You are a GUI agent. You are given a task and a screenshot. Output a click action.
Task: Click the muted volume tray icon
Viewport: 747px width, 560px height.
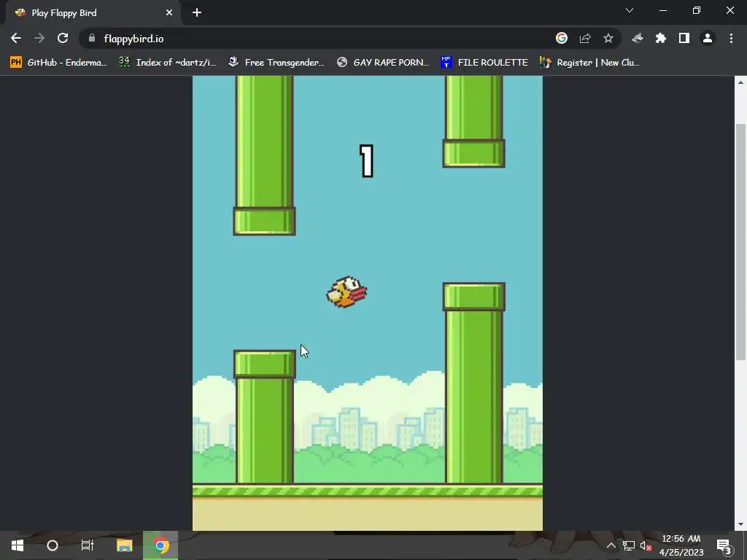tap(646, 545)
